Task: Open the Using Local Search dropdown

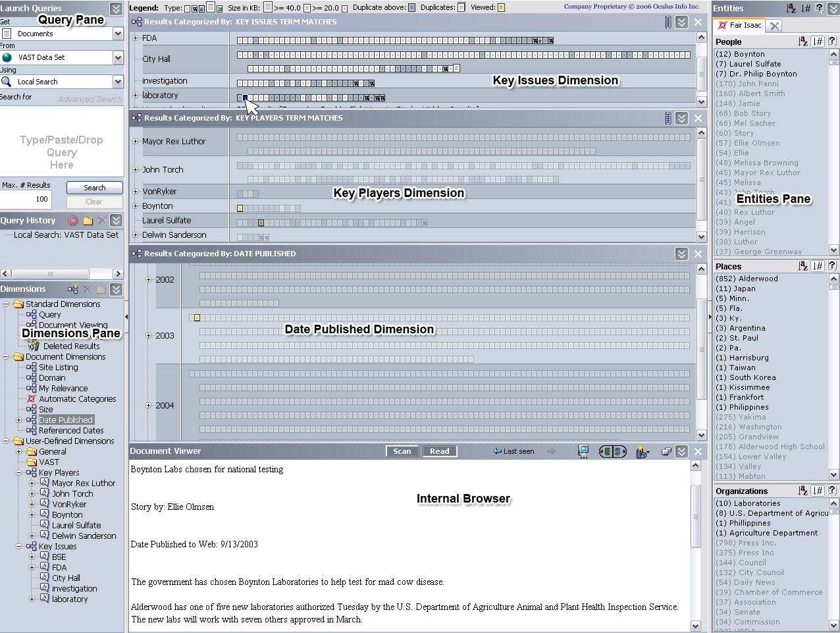Action: (118, 82)
